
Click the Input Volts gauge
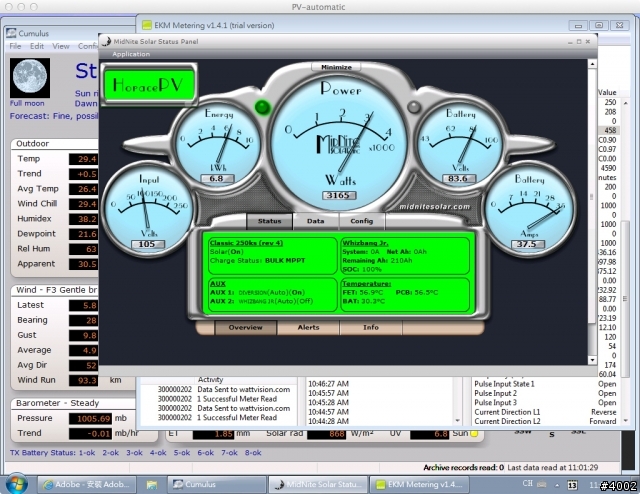click(147, 210)
